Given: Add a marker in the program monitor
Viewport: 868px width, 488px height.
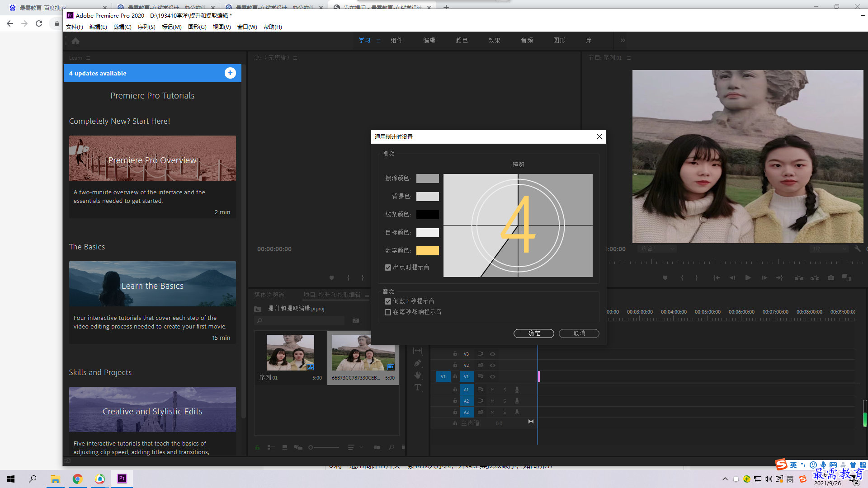Looking at the screenshot, I should point(665,278).
